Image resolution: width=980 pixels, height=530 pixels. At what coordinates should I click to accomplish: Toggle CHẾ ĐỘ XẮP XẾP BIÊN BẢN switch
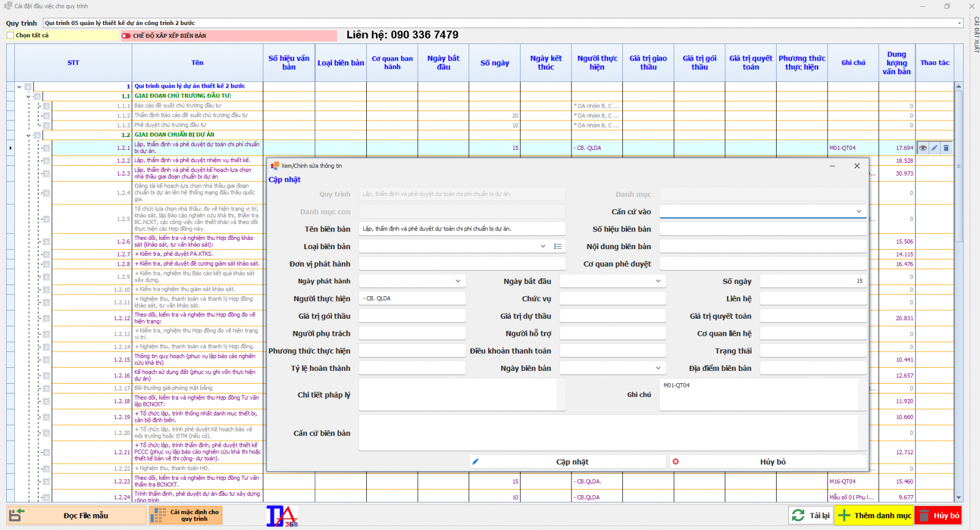pos(126,36)
